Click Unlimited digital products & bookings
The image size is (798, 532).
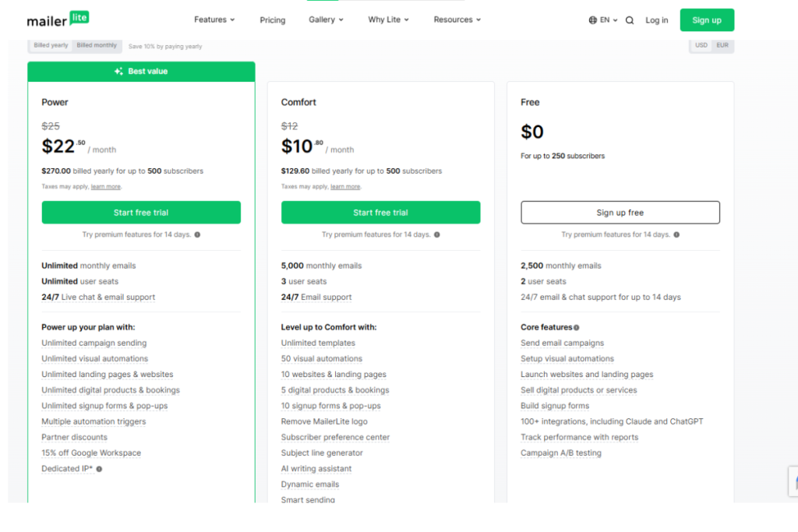(111, 390)
